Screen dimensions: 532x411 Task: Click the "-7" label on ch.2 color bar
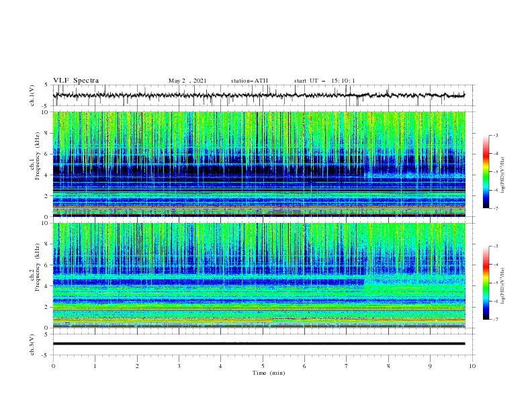click(495, 320)
